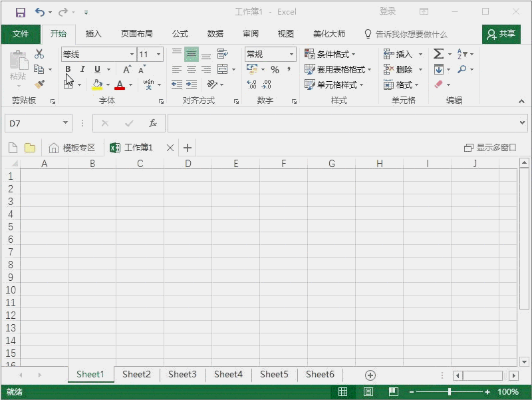This screenshot has width=532, height=400.
Task: Click the Fill down arrow icon
Action: [439, 69]
